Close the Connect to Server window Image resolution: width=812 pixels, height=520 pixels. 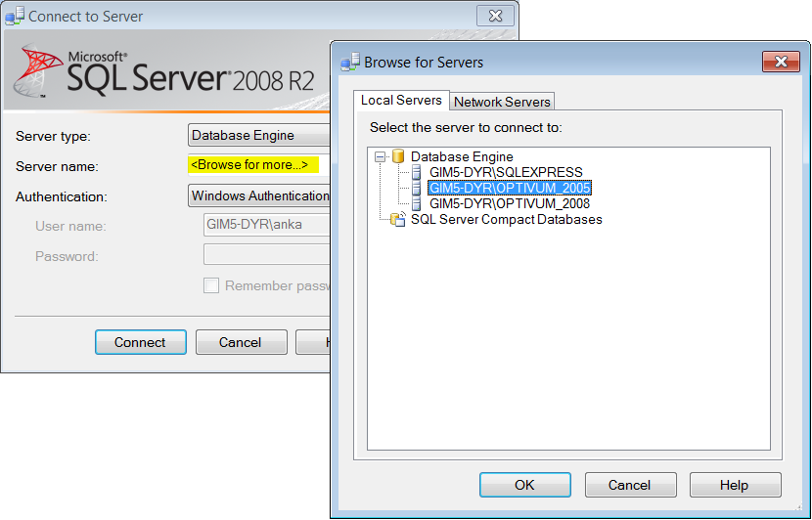(495, 16)
